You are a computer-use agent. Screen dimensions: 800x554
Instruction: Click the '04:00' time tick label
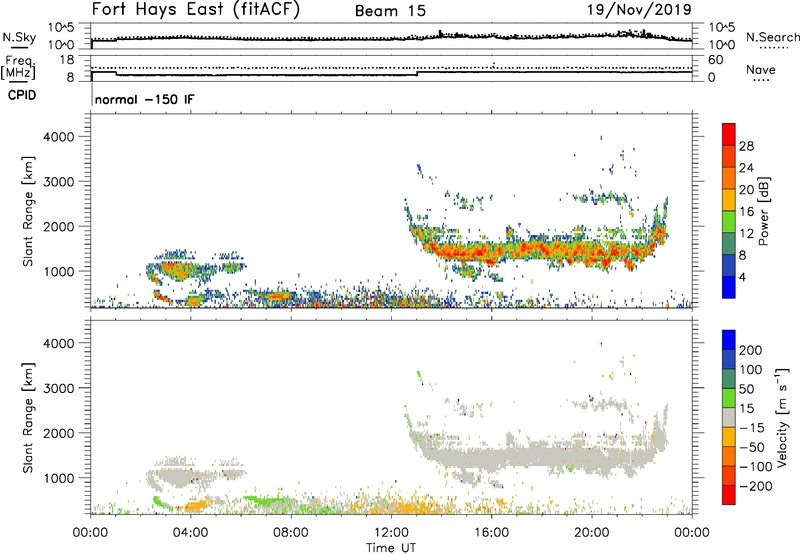190,533
